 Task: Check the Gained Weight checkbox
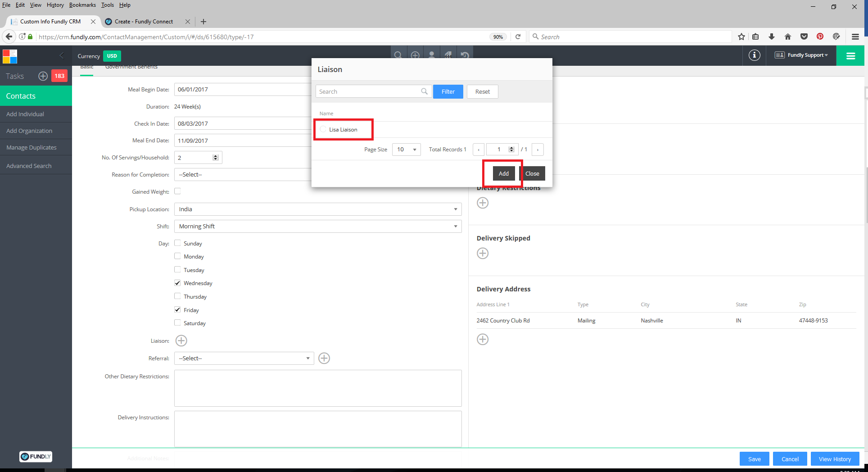(177, 191)
